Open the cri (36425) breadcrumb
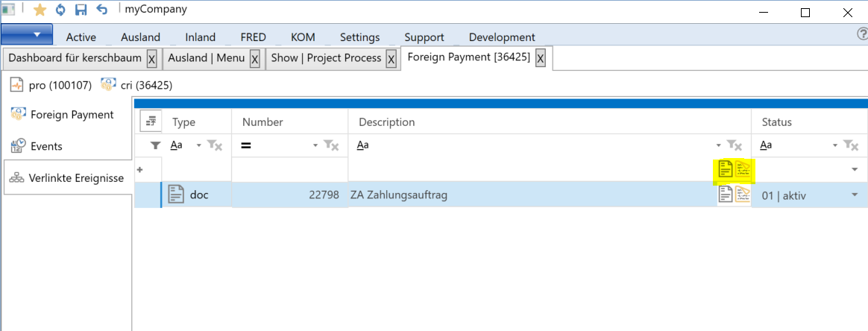Viewport: 868px width, 331px height. [136, 85]
